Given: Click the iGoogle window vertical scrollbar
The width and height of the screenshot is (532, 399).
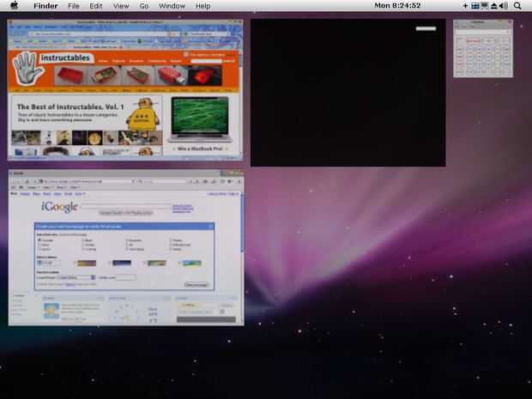Looking at the screenshot, I should [242, 222].
